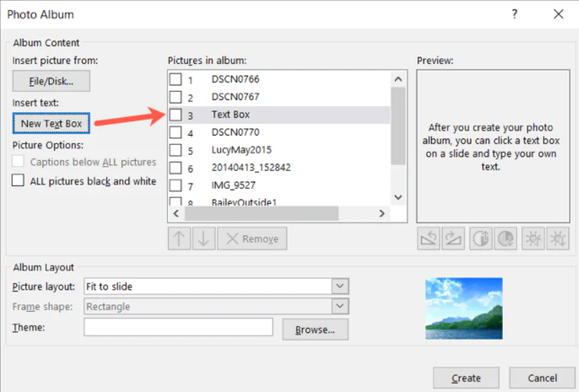Open the Help question mark
The width and height of the screenshot is (579, 392).
click(515, 14)
